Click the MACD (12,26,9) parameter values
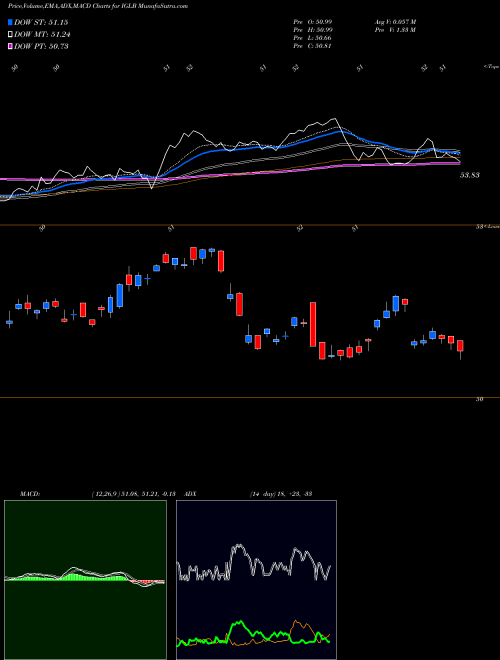This screenshot has width=500, height=660. pos(133,494)
